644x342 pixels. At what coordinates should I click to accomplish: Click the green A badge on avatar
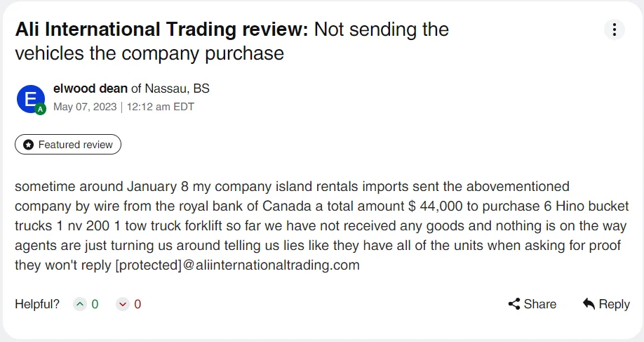click(x=40, y=110)
